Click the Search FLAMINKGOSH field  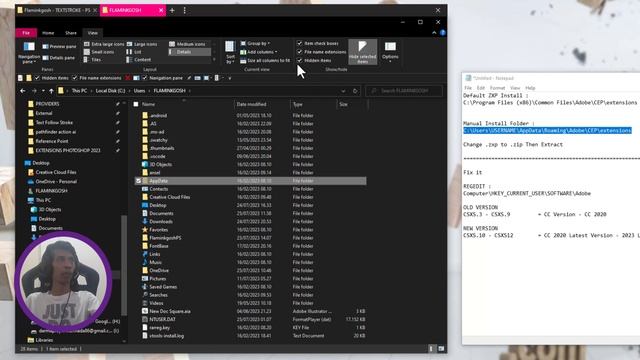(x=404, y=91)
